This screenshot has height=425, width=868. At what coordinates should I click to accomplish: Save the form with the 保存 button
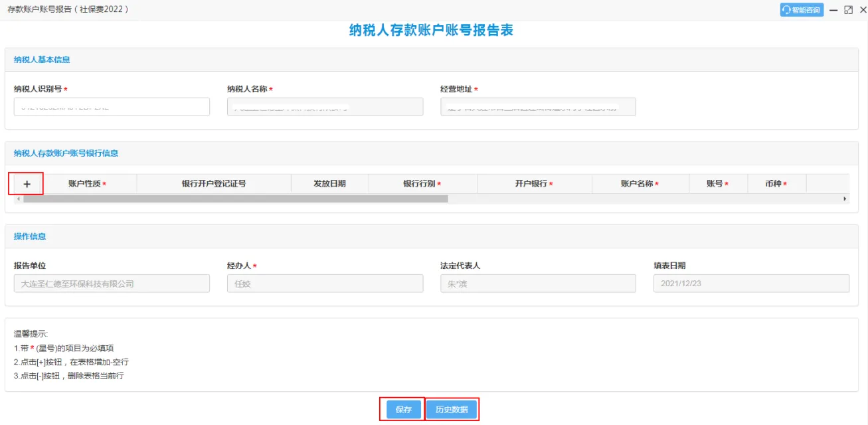click(404, 410)
